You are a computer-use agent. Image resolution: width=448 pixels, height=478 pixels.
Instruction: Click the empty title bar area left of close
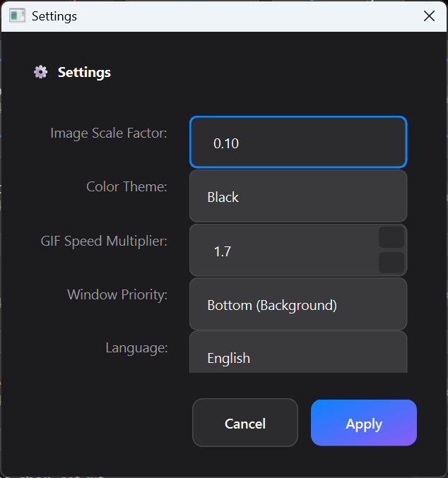tap(247, 16)
